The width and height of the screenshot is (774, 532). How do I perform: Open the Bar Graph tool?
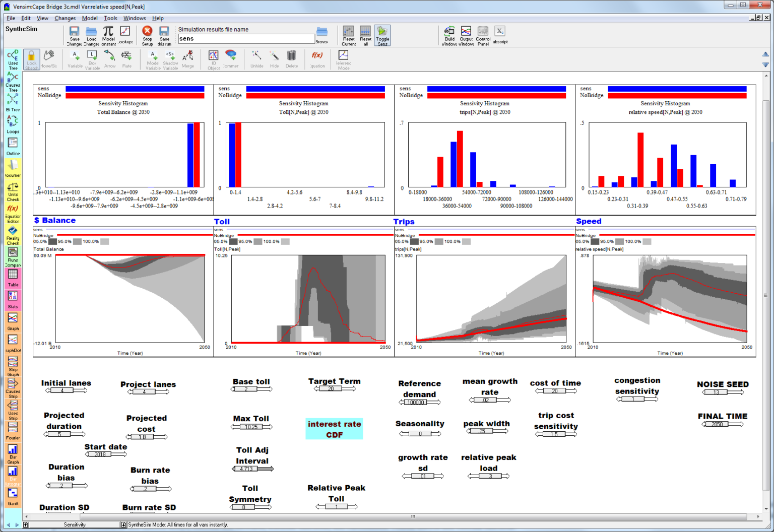(13, 454)
